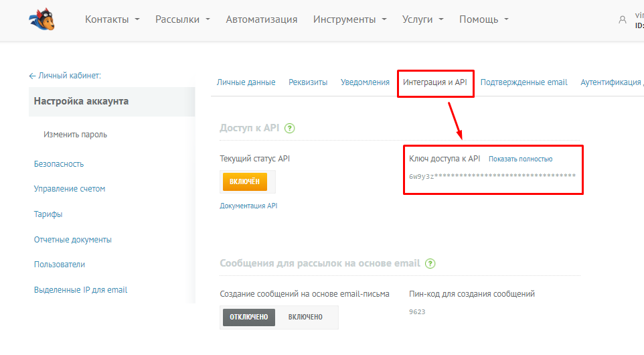Click Показать полностью to reveal API key
The height and width of the screenshot is (355, 644).
(520, 159)
